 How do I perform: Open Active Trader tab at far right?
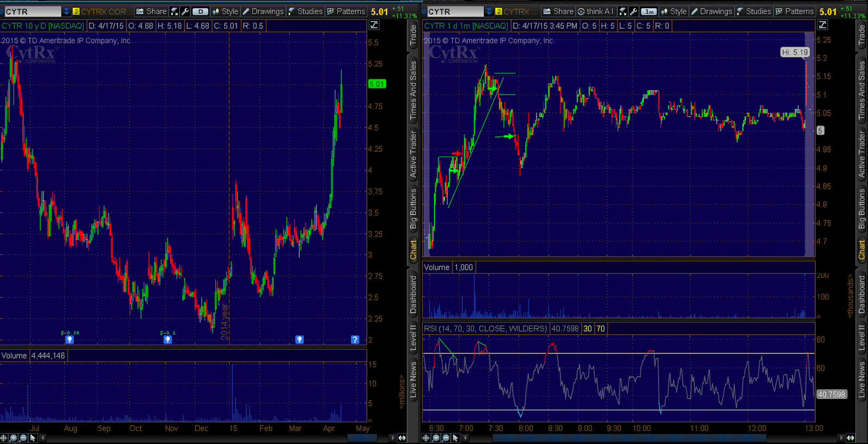click(861, 155)
